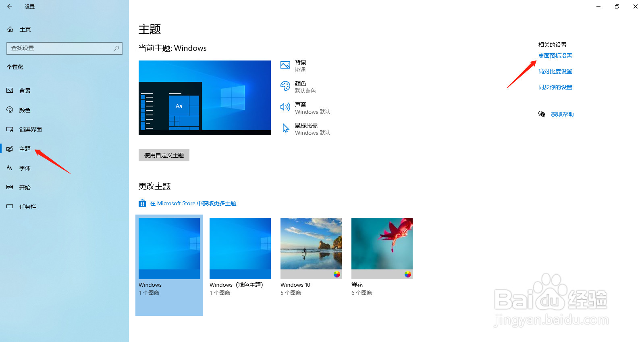Close the Settings window
Viewport: 644px width, 342px height.
[x=635, y=6]
